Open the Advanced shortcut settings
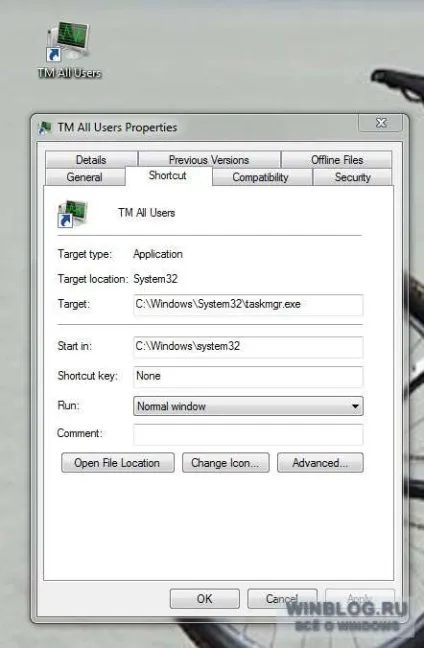This screenshot has height=648, width=424. click(320, 462)
